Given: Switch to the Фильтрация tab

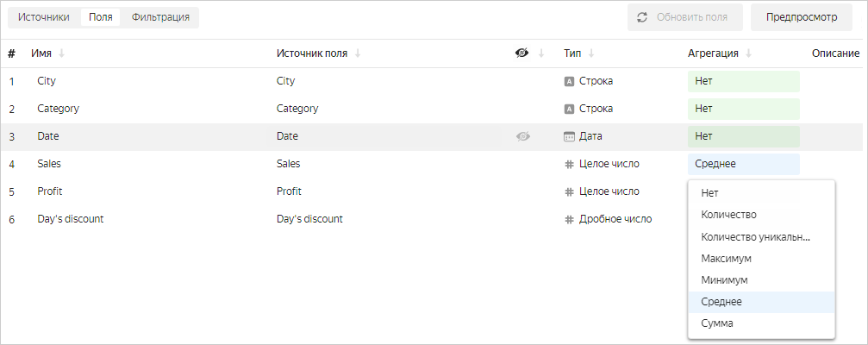Looking at the screenshot, I should [x=160, y=17].
